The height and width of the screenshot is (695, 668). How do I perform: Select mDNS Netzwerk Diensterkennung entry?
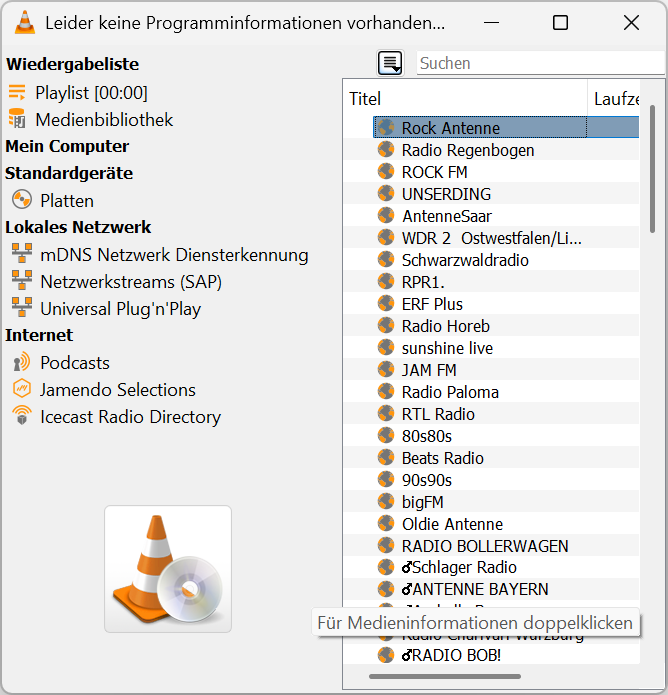coord(174,255)
